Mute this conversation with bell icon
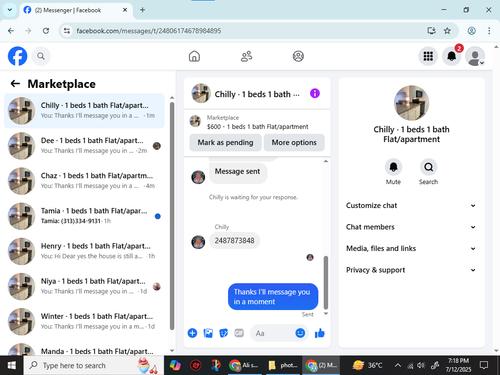 393,167
